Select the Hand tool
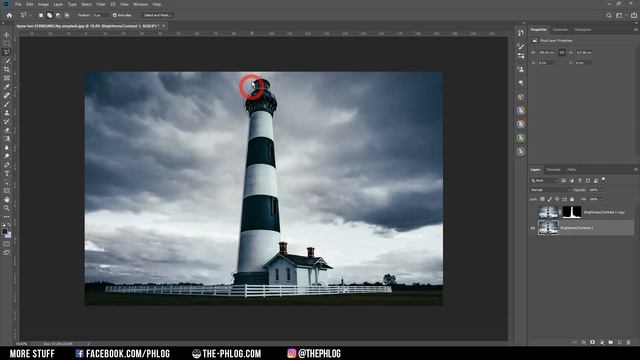Screen dimensions: 640x360 point(7,200)
